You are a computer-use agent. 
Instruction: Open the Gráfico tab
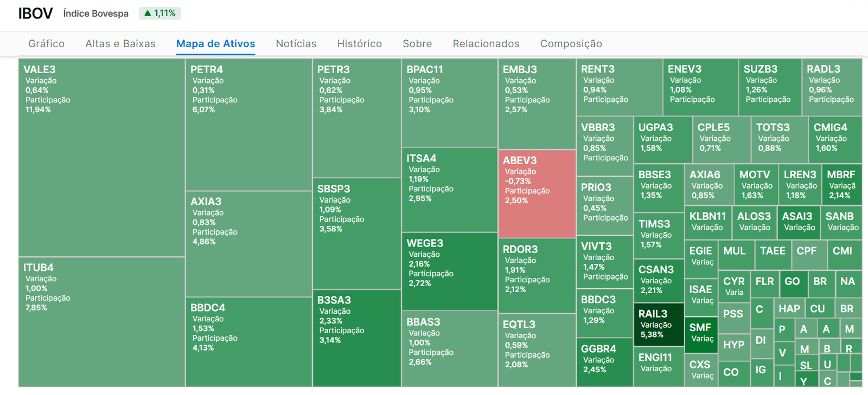point(47,44)
